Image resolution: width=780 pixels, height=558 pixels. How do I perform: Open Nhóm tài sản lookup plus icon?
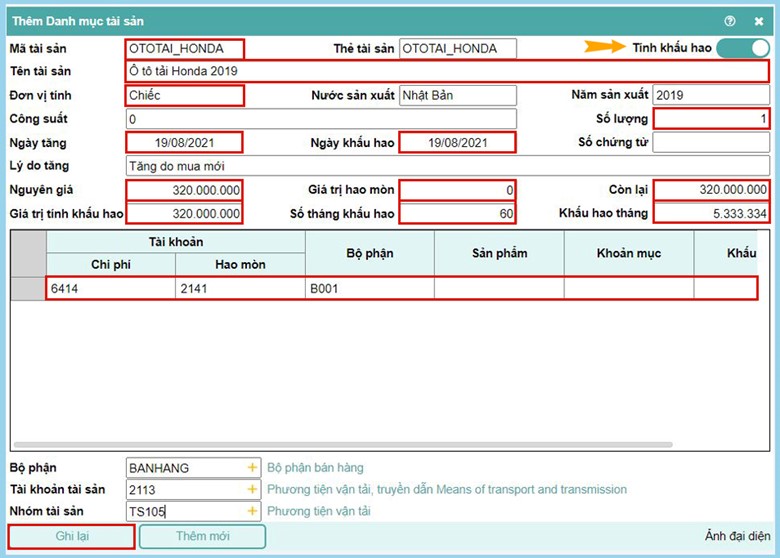pos(252,512)
